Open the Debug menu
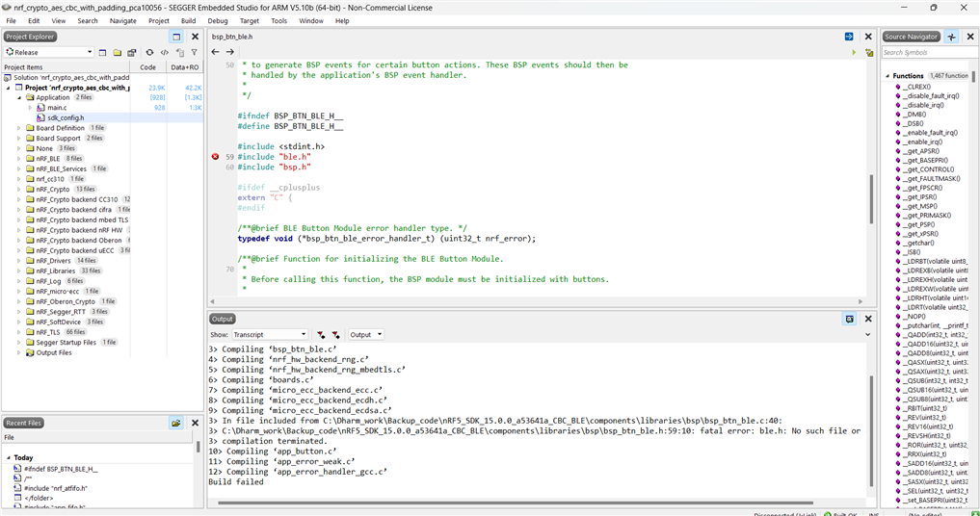The image size is (980, 516). [x=218, y=20]
